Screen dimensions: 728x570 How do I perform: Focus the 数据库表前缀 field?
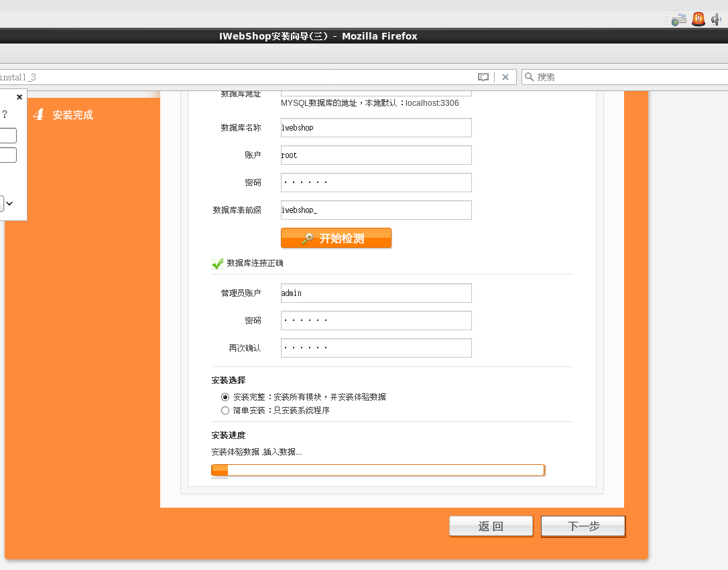[376, 210]
